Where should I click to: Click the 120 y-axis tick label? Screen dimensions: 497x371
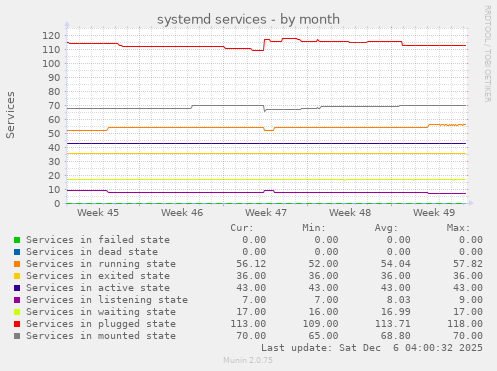pyautogui.click(x=51, y=36)
